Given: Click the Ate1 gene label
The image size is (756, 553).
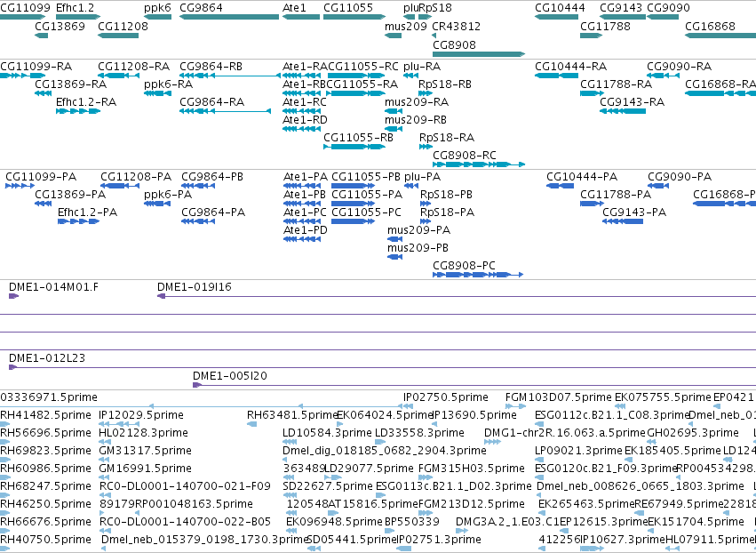Looking at the screenshot, I should (294, 8).
